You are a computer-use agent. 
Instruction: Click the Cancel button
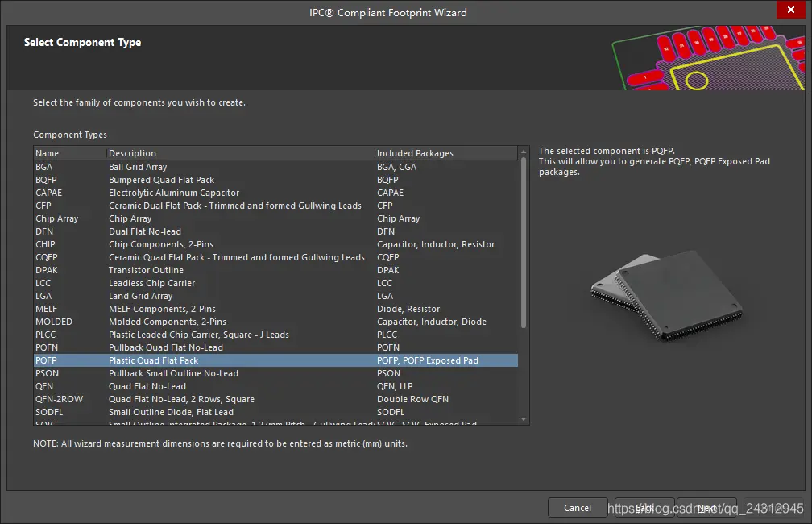(x=578, y=508)
